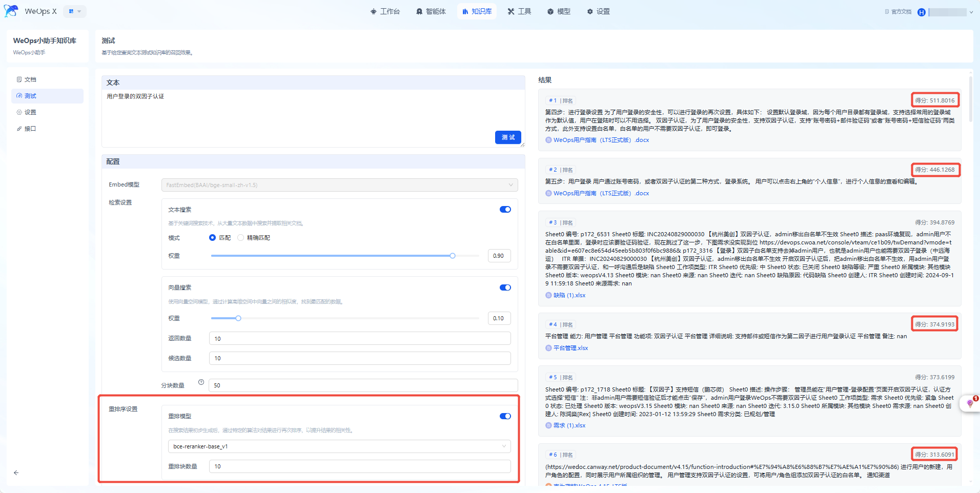Screen dimensions: 980x493
Task: Click the #3 排名 rank badge
Action: 561,222
